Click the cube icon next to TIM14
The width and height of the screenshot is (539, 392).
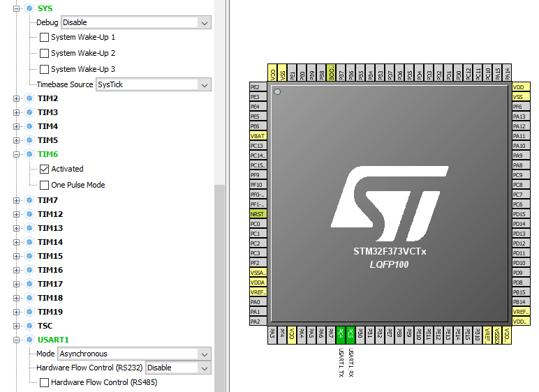(29, 242)
